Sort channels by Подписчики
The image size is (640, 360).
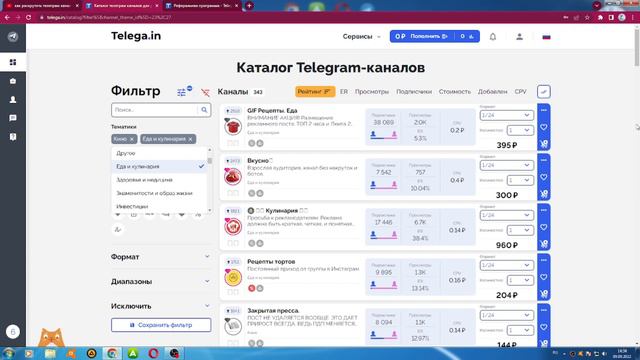pyautogui.click(x=414, y=92)
